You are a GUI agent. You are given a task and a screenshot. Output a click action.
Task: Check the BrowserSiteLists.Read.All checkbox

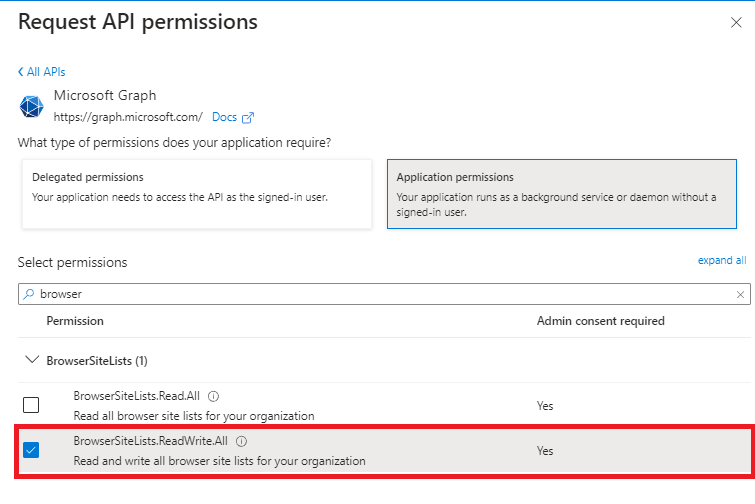[x=31, y=405]
